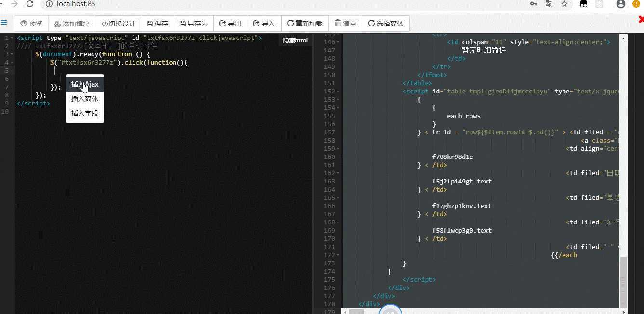This screenshot has height=314, width=644.
Task: Click the 预览 preview button
Action: tap(31, 24)
